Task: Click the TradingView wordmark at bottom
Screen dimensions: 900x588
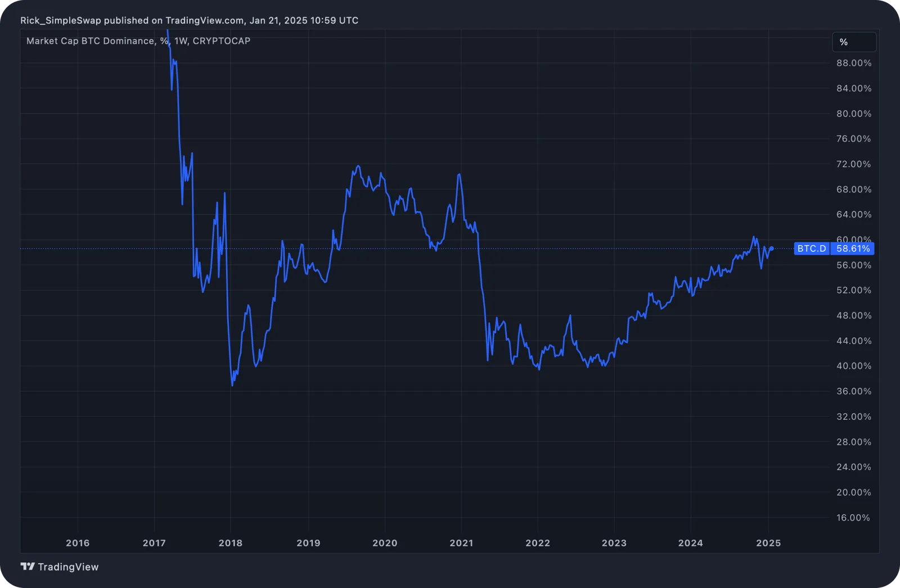Action: point(68,567)
